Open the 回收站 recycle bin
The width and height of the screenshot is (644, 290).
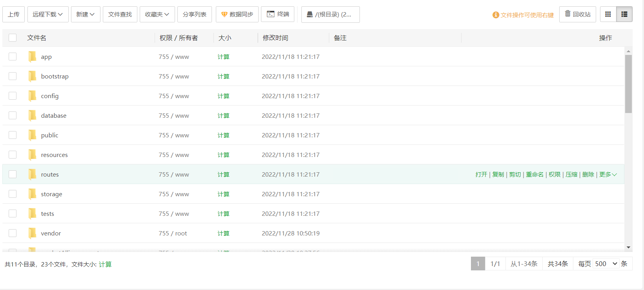click(578, 14)
